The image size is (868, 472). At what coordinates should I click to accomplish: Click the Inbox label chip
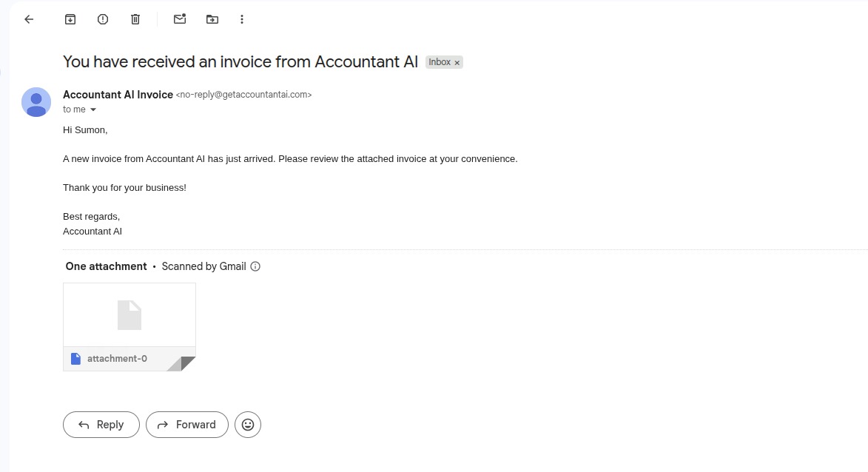click(x=440, y=62)
